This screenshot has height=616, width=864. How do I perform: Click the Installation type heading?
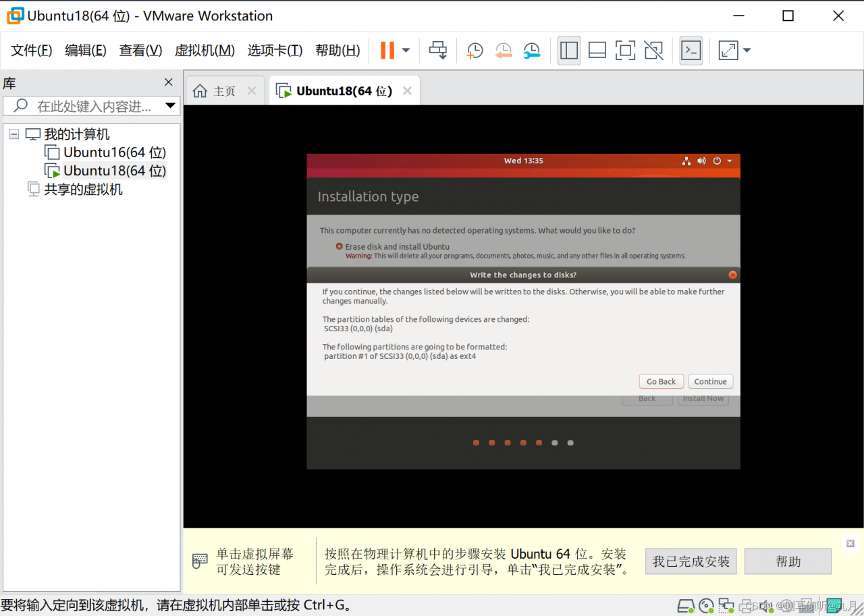point(368,196)
